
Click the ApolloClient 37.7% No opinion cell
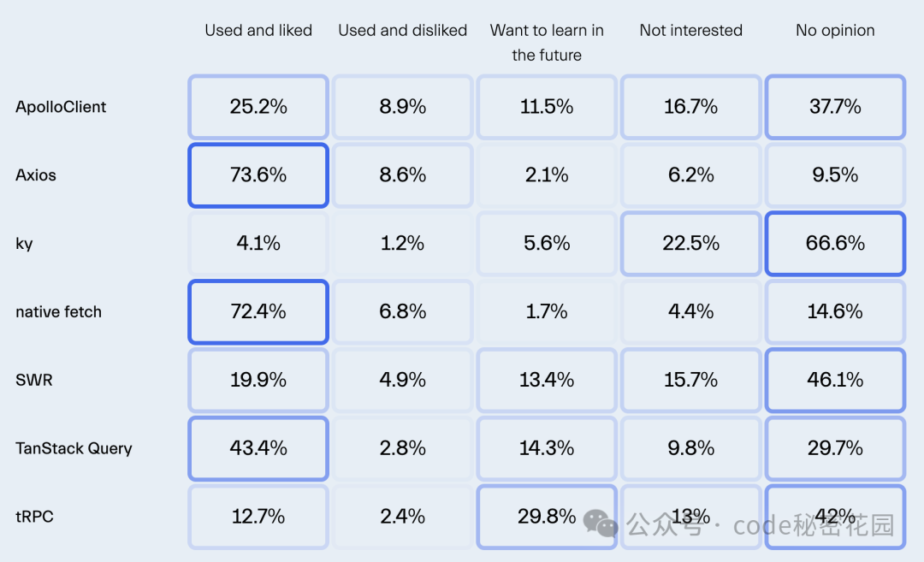pyautogui.click(x=835, y=107)
